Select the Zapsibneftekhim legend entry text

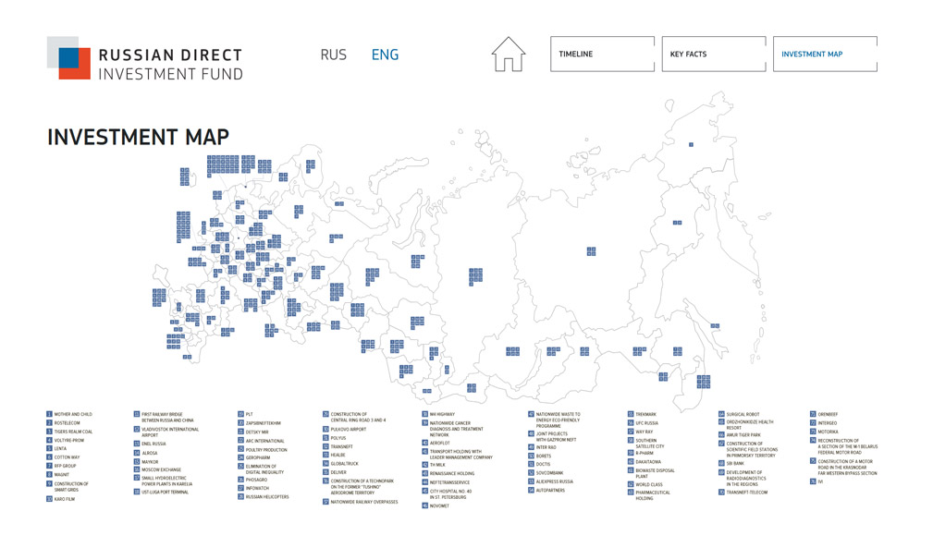[x=263, y=423]
